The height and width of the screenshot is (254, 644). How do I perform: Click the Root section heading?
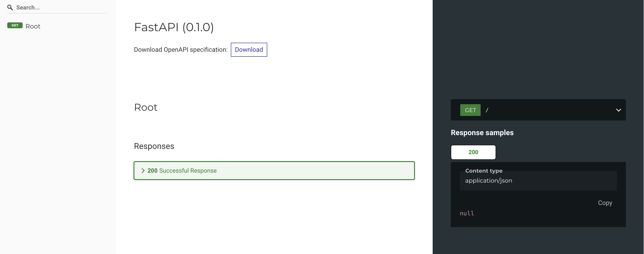146,107
